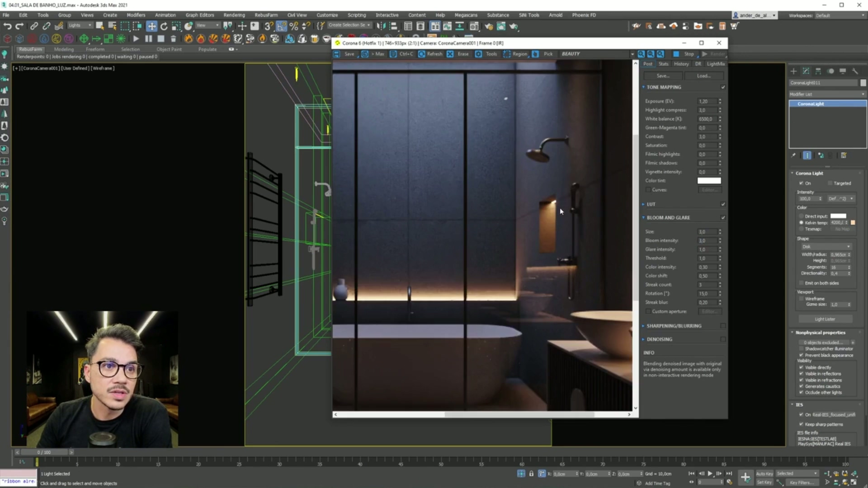Switch to the LightMix tab
The image size is (868, 488).
tap(715, 64)
